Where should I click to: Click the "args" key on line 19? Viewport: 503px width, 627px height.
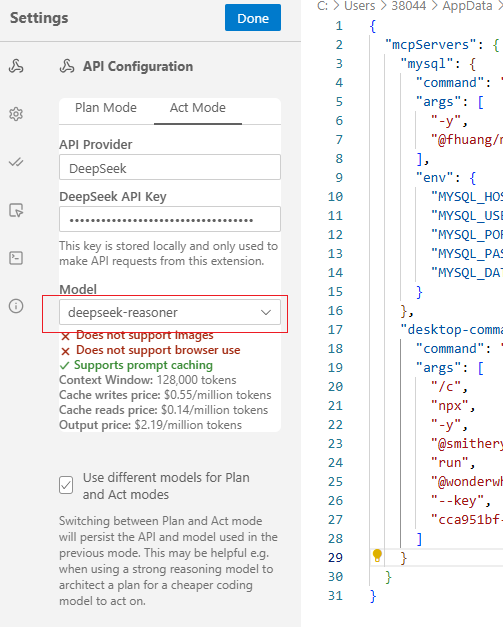438,367
